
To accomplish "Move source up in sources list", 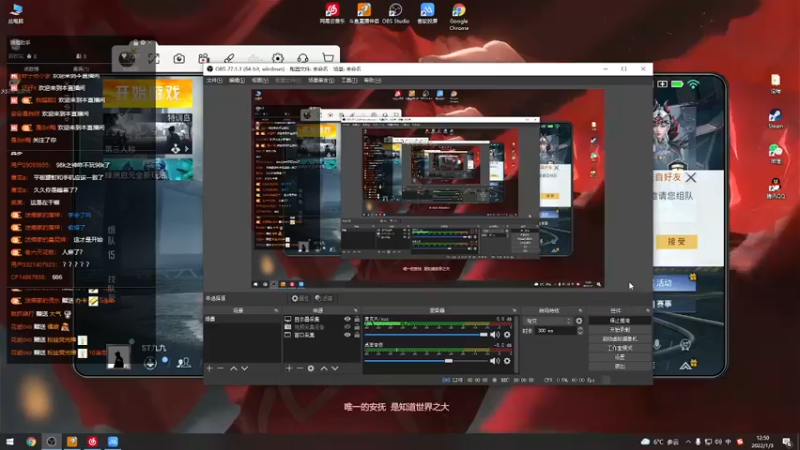I will point(323,368).
